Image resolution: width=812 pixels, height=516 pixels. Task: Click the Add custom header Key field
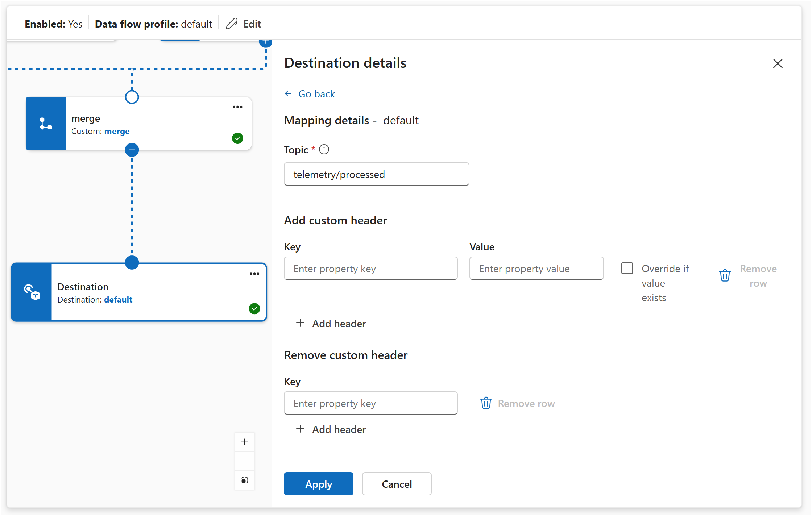coord(370,268)
